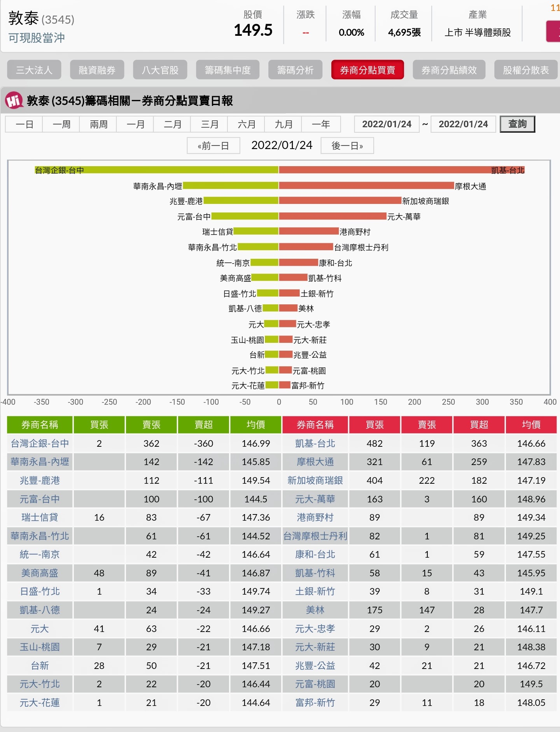The width and height of the screenshot is (560, 732).
Task: Click the green bar for 華南永昌-內壢
Action: coord(231,186)
